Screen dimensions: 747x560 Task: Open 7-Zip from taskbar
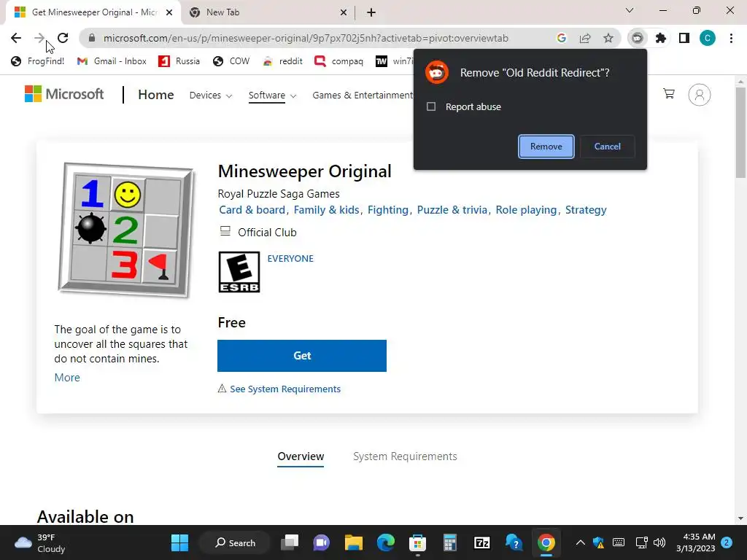(482, 542)
